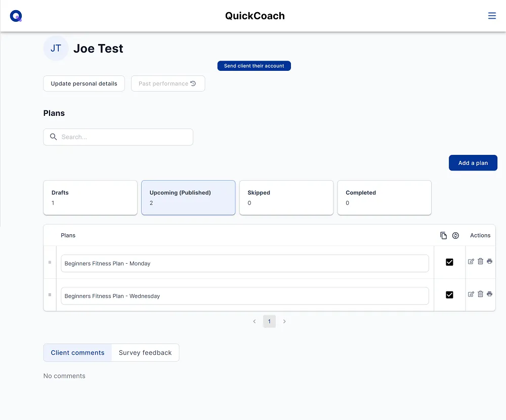
Task: Click the Skipped plans filter card
Action: (x=286, y=197)
